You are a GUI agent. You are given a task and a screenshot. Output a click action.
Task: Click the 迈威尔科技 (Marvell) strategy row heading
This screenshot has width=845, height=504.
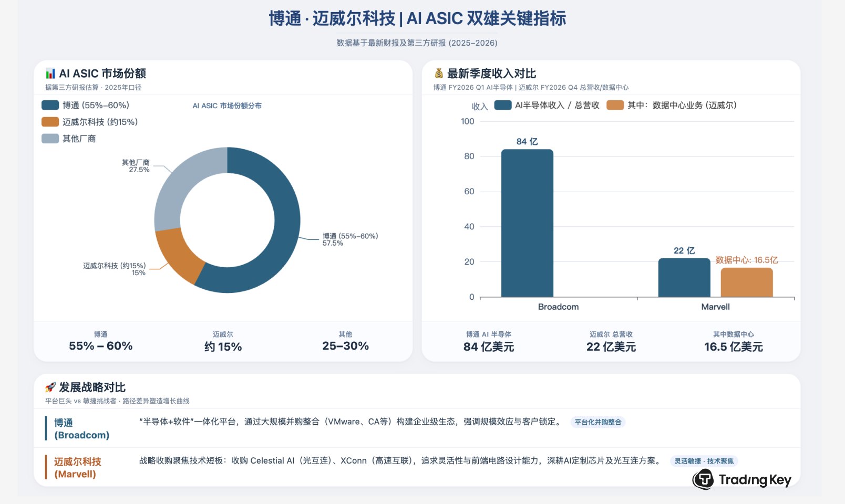tap(77, 468)
